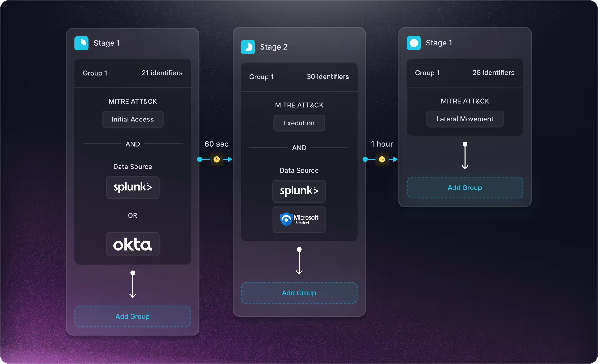The image size is (598, 364).
Task: Click the Stage 2 half-pie icon
Action: coord(248,47)
